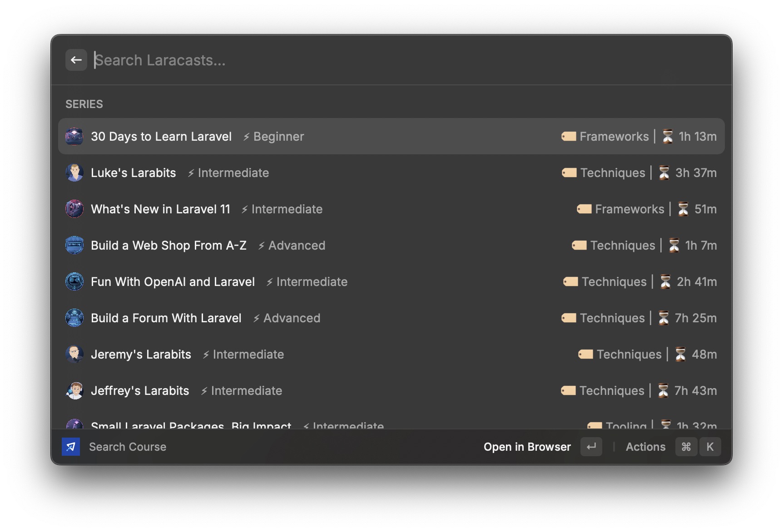The image size is (783, 532).
Task: Click the hourglass icon beside 7h 43m
Action: tap(663, 390)
